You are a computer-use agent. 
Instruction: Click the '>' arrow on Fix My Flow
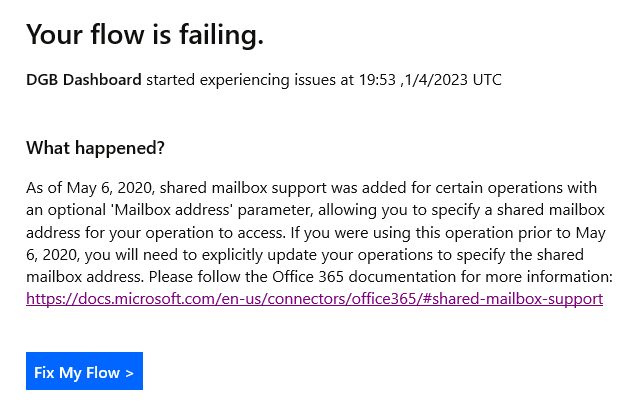point(129,373)
